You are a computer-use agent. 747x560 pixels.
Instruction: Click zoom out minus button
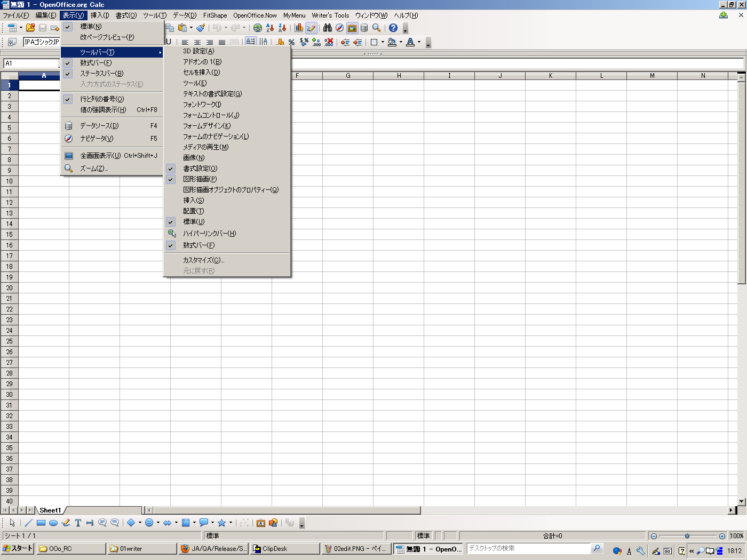click(654, 536)
